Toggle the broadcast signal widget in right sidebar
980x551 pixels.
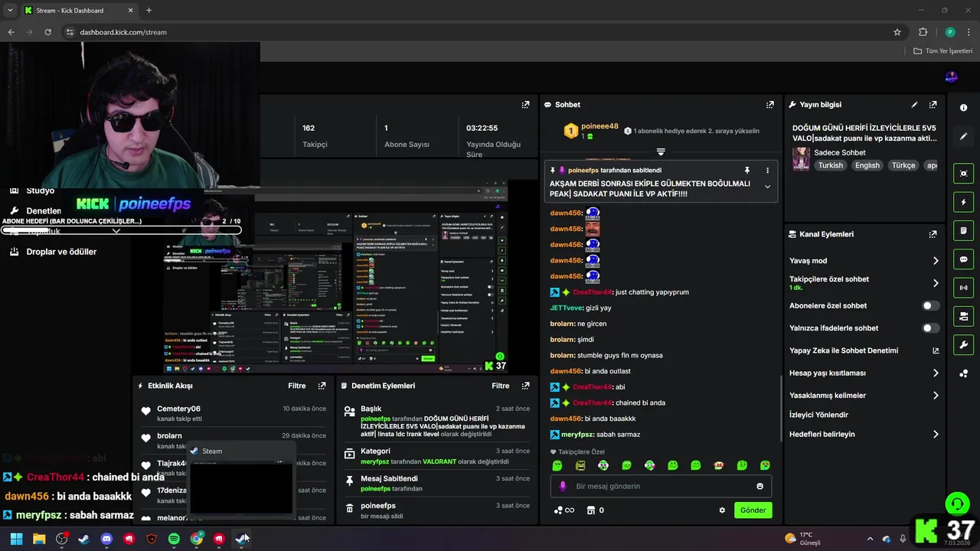[963, 288]
